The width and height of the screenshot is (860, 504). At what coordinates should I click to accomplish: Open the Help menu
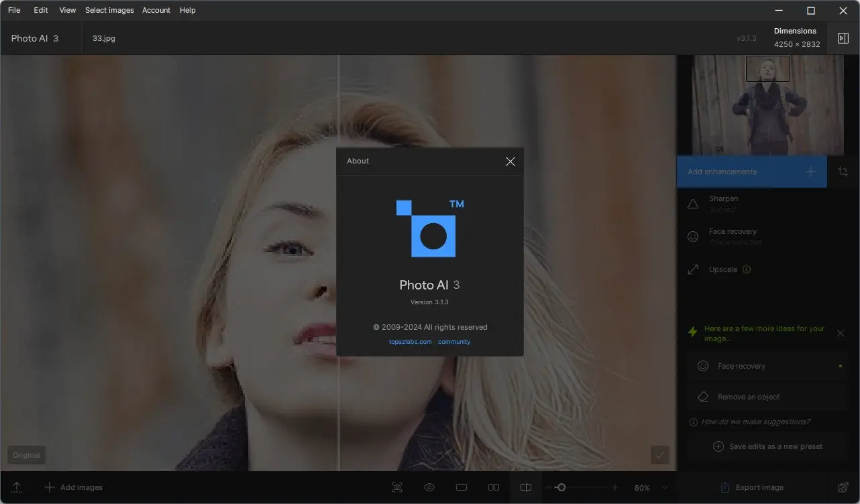(188, 10)
